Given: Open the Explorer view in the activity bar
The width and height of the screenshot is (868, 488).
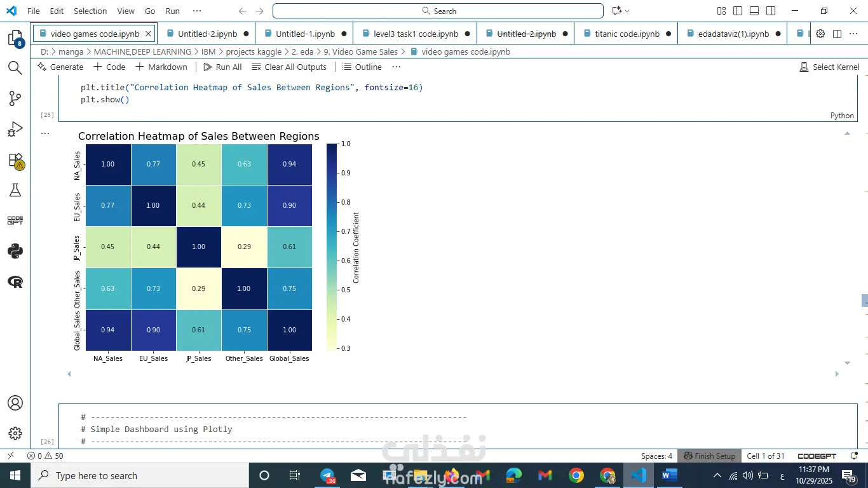Looking at the screenshot, I should pyautogui.click(x=15, y=38).
